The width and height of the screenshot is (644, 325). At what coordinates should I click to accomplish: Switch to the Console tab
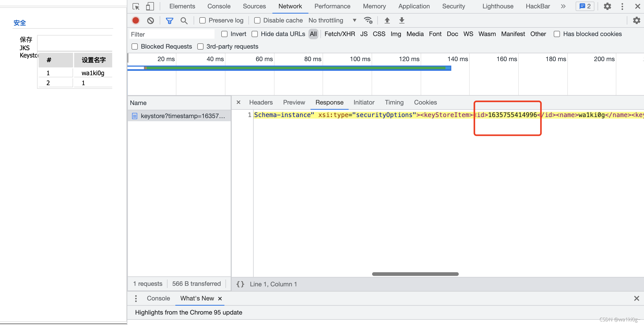[219, 6]
